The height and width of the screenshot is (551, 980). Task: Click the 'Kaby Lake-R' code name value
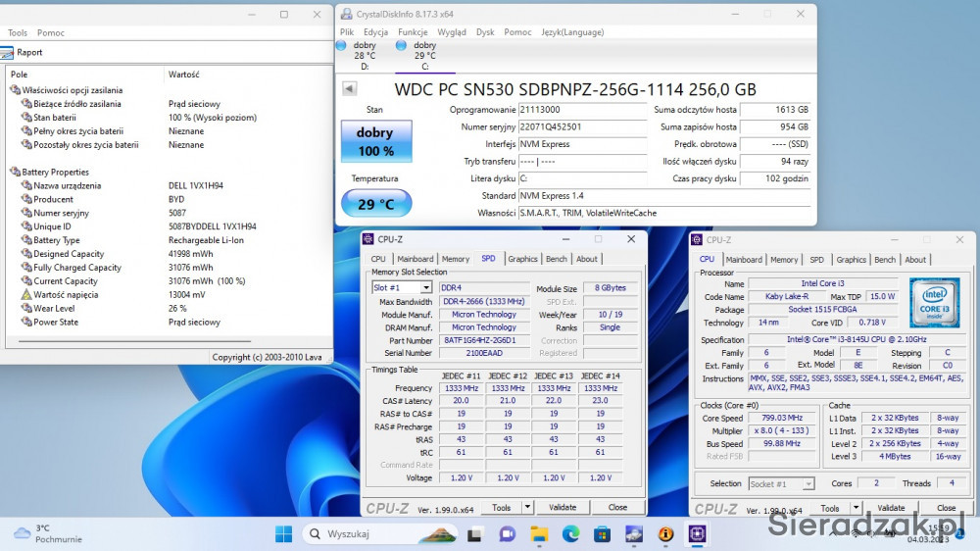(787, 296)
